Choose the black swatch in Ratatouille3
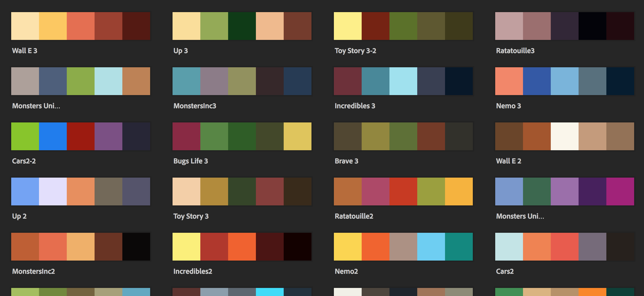 click(592, 26)
